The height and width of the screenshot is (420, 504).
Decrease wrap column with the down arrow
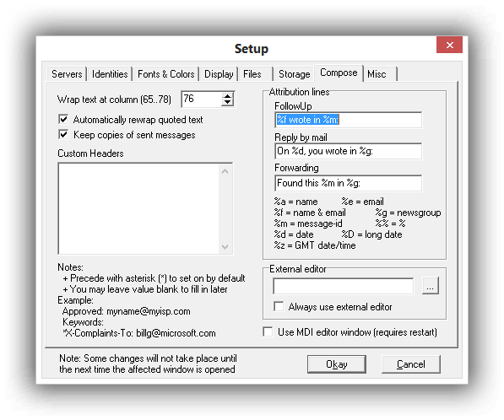pyautogui.click(x=227, y=102)
